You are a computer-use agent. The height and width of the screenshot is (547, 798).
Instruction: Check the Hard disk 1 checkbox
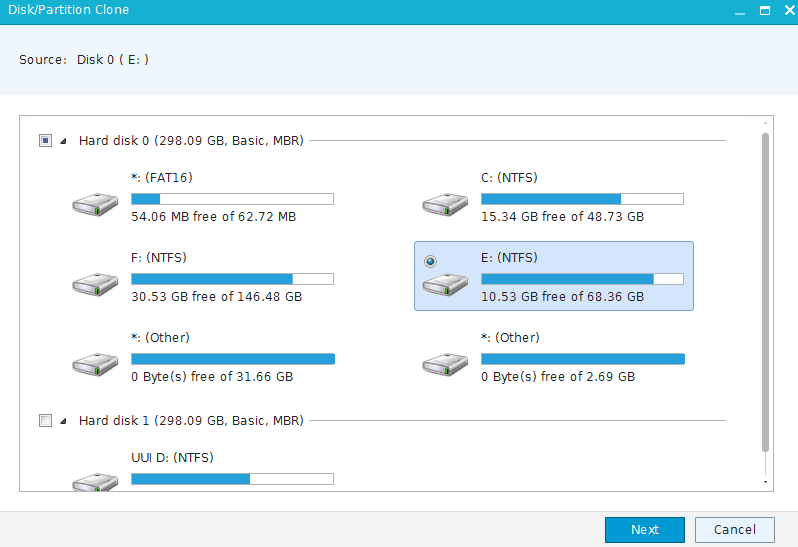click(45, 420)
